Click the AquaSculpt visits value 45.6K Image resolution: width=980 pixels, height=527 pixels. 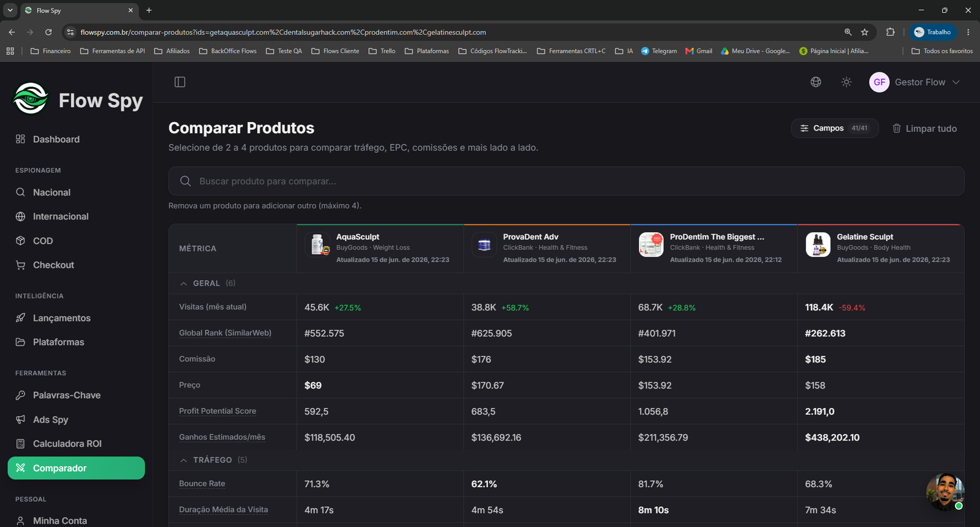pyautogui.click(x=317, y=307)
